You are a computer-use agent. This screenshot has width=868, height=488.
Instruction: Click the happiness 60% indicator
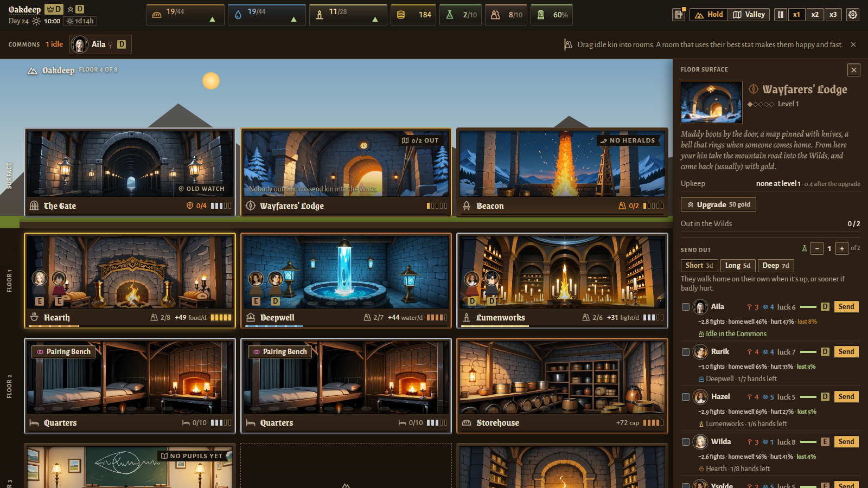click(x=552, y=15)
